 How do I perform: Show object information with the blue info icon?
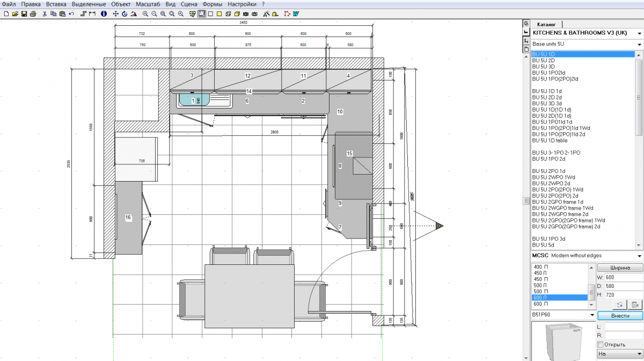click(104, 13)
